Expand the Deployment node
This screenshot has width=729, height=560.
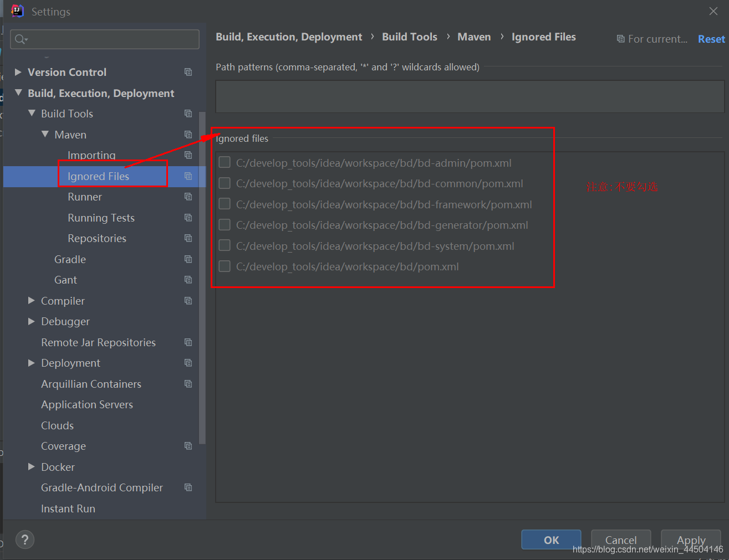[x=32, y=363]
